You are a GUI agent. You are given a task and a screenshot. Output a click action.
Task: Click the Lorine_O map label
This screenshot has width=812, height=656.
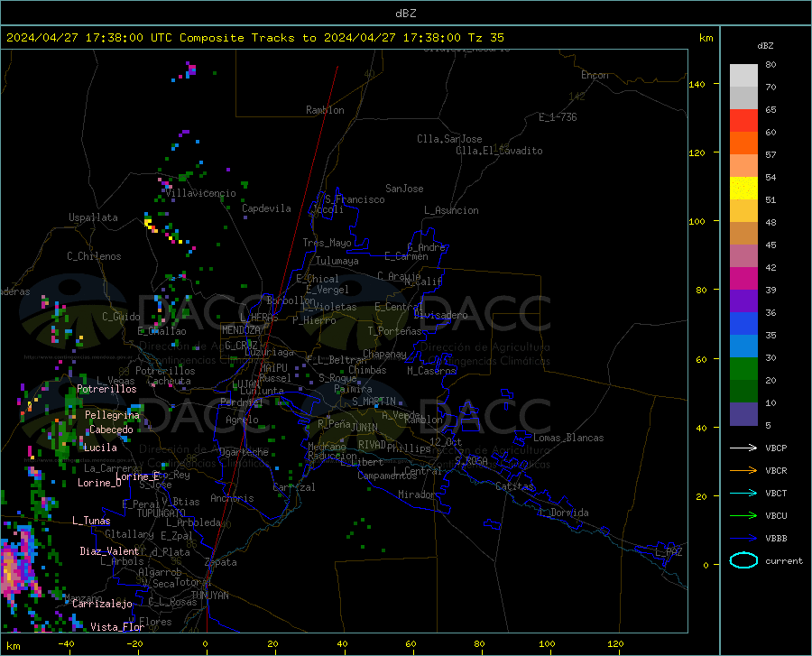[99, 483]
